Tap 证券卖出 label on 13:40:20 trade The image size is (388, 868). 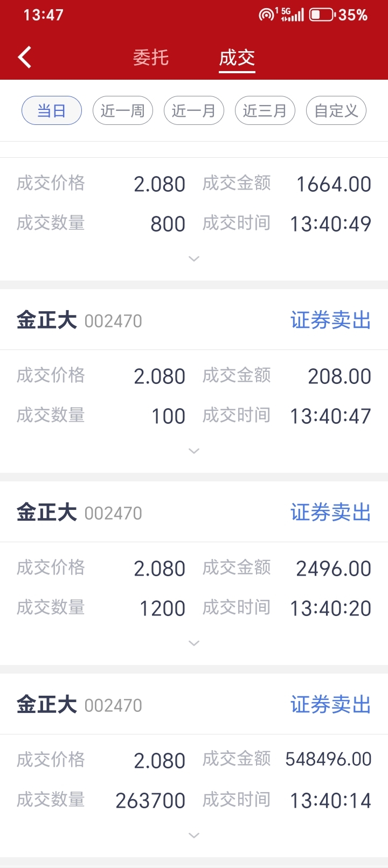pyautogui.click(x=331, y=513)
